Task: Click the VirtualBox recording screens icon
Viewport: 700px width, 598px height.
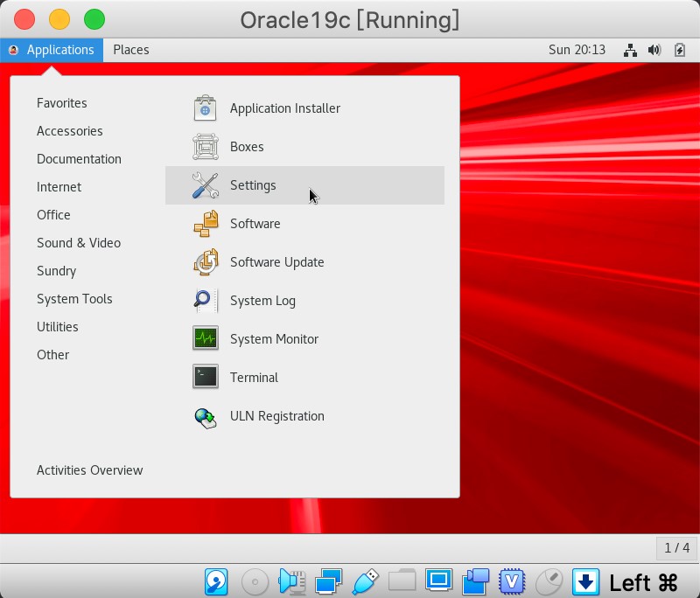Action: (475, 581)
